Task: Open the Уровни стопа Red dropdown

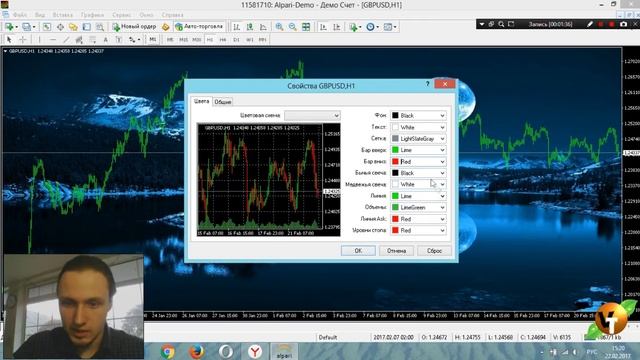Action: tap(418, 231)
